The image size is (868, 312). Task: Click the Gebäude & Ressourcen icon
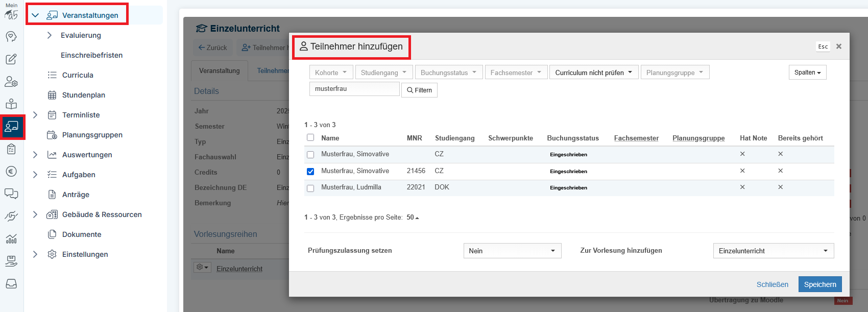(x=52, y=214)
